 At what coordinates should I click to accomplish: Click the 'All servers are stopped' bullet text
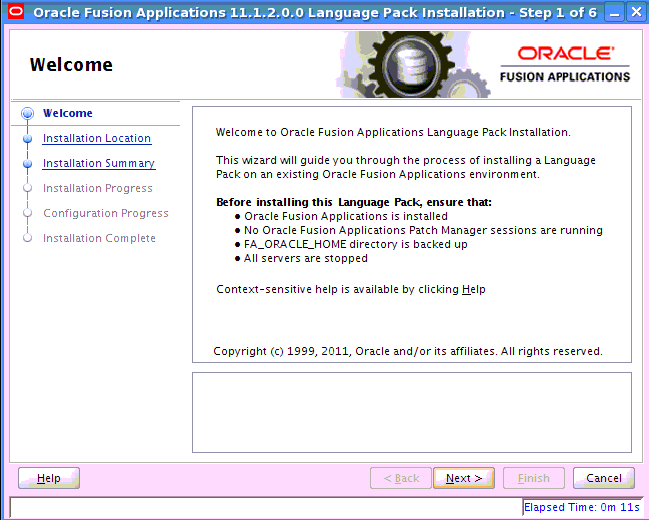tap(305, 258)
